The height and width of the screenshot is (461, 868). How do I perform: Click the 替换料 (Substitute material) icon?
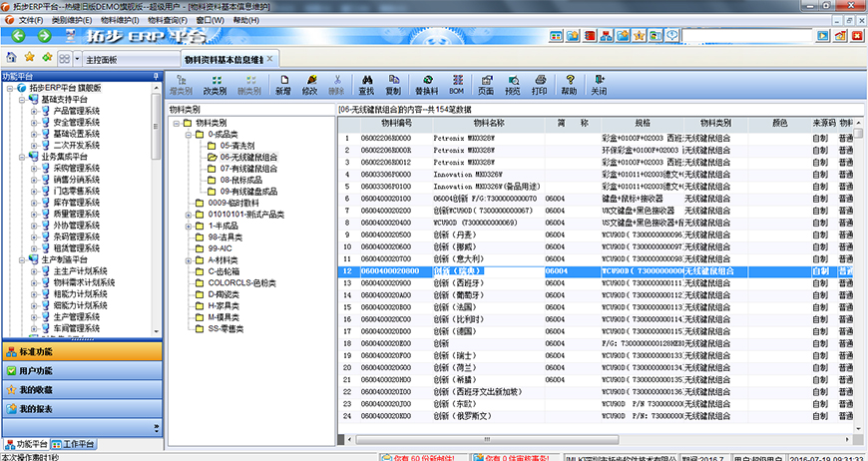426,83
